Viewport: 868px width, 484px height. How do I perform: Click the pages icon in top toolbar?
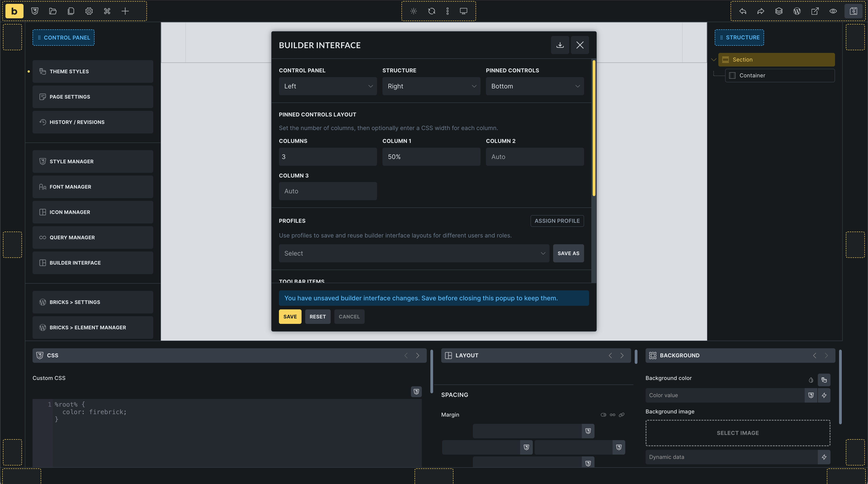coord(71,11)
